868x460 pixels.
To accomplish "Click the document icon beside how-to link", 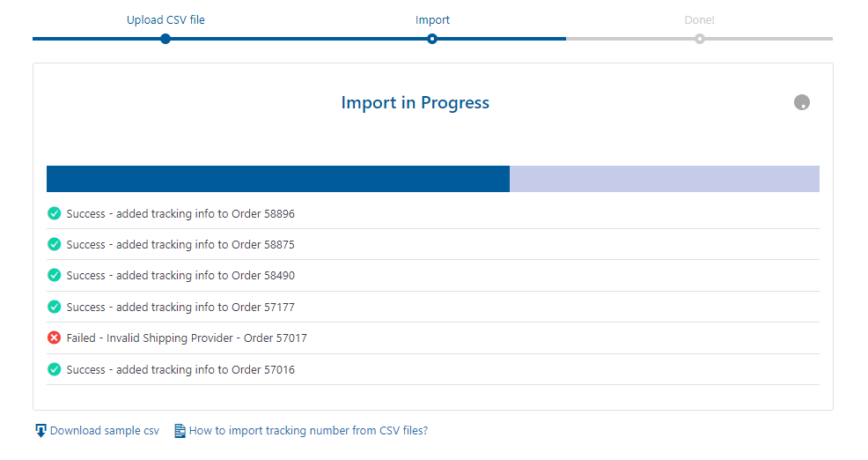I will coord(180,431).
